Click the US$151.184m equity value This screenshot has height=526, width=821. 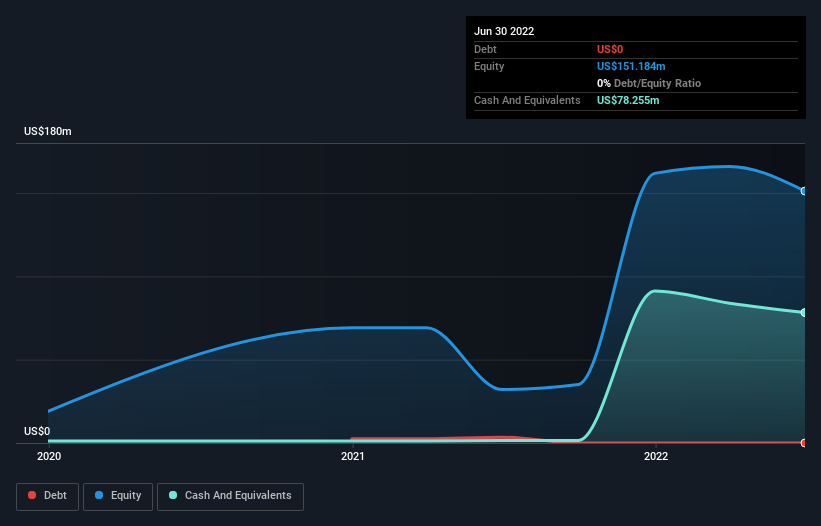(631, 66)
